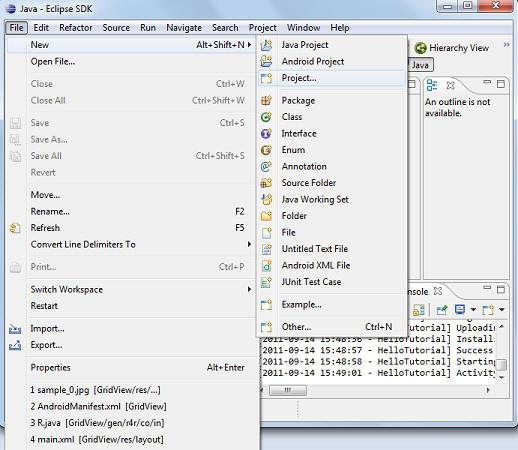Click the Java Project icon in New submenu
The width and height of the screenshot is (518, 450).
click(266, 45)
